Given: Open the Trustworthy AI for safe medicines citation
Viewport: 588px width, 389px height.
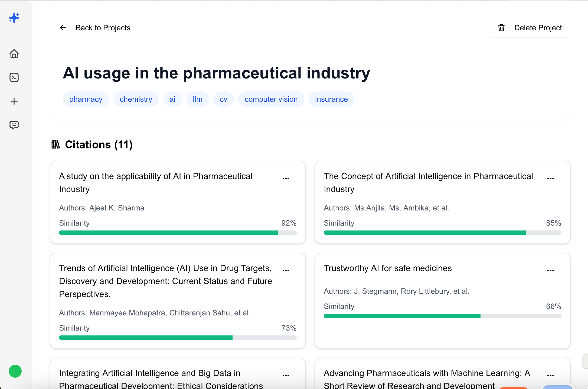Looking at the screenshot, I should pyautogui.click(x=388, y=268).
